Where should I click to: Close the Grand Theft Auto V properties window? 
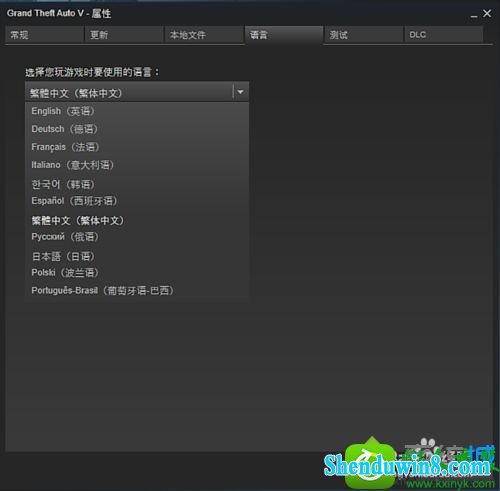(x=487, y=13)
